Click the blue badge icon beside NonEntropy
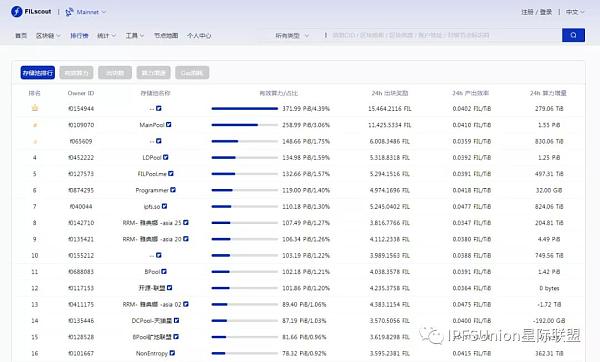600x362 pixels. tap(172, 353)
